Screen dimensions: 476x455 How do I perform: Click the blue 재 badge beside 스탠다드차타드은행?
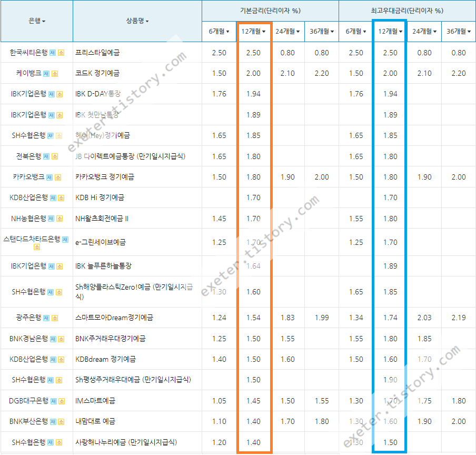(x=65, y=240)
